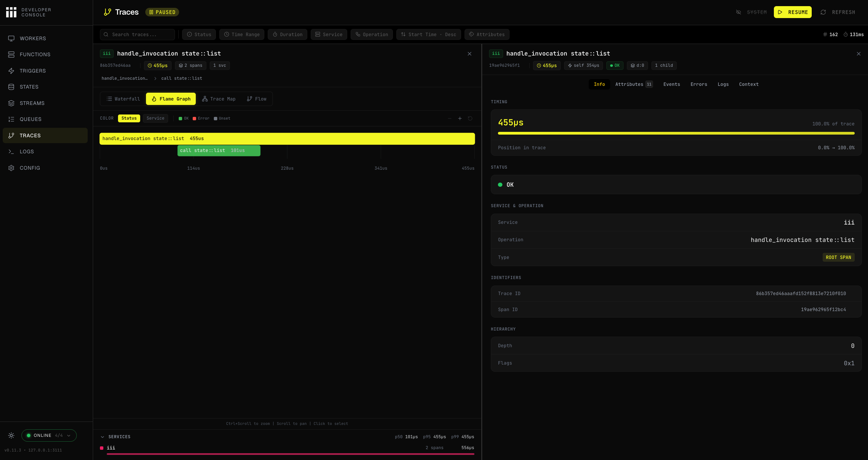Select the Traces sidebar item

45,136
